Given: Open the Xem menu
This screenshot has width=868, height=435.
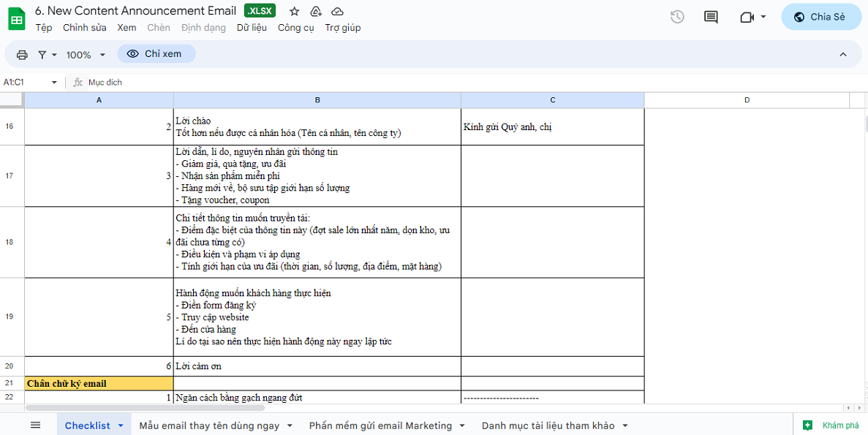Looking at the screenshot, I should coord(127,28).
